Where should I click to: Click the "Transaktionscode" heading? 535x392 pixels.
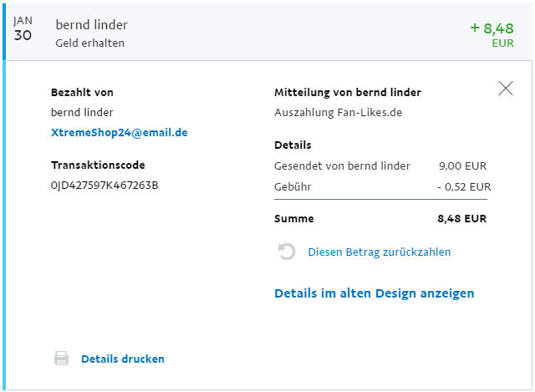pos(98,165)
